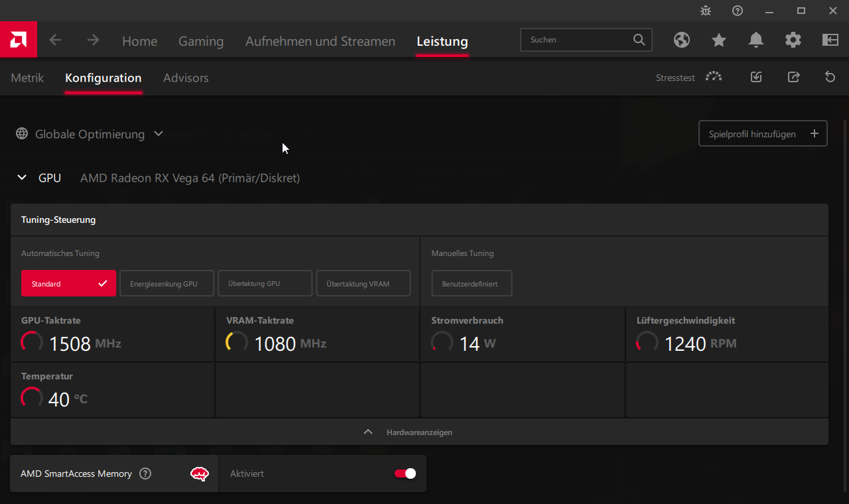
Task: Collapse the GPU section chevron
Action: 22,178
